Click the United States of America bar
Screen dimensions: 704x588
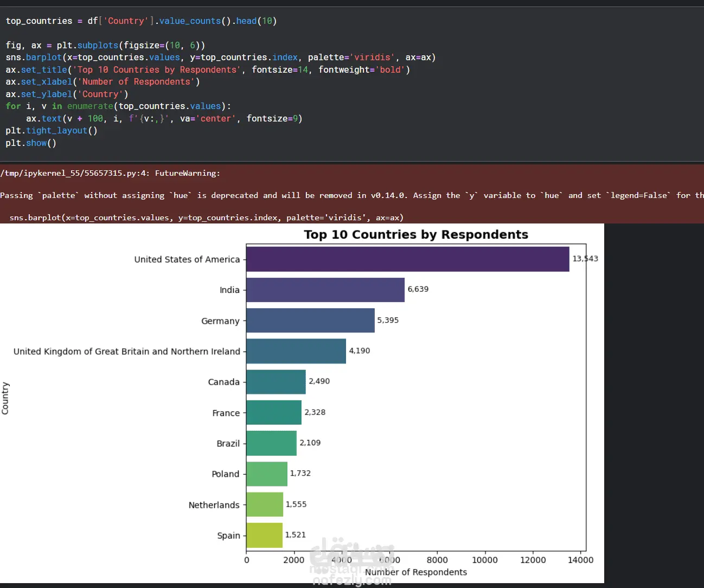click(x=408, y=259)
